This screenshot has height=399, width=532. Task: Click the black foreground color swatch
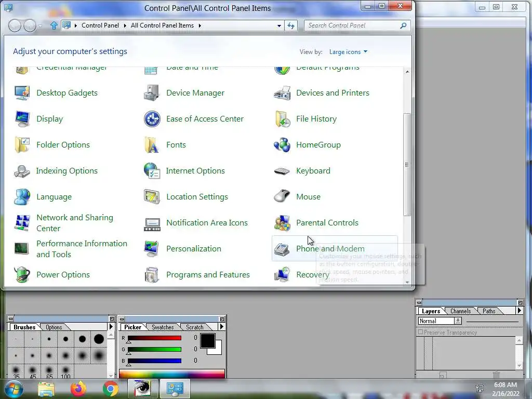point(207,341)
